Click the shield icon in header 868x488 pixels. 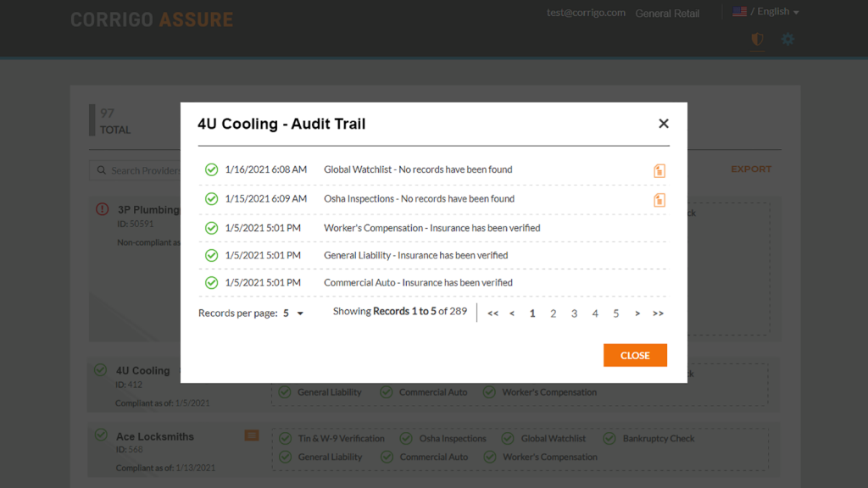(x=757, y=39)
